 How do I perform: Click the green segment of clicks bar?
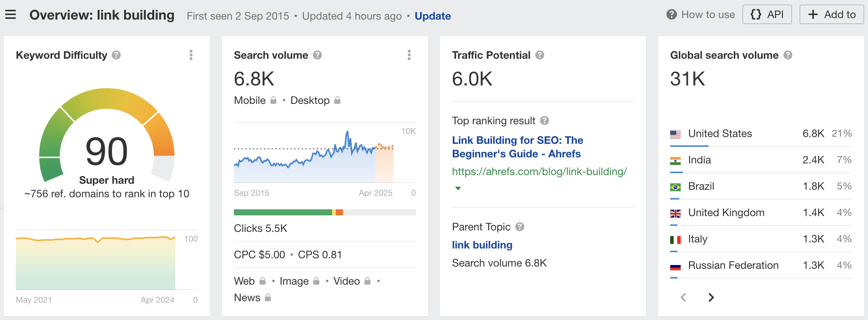(x=282, y=212)
